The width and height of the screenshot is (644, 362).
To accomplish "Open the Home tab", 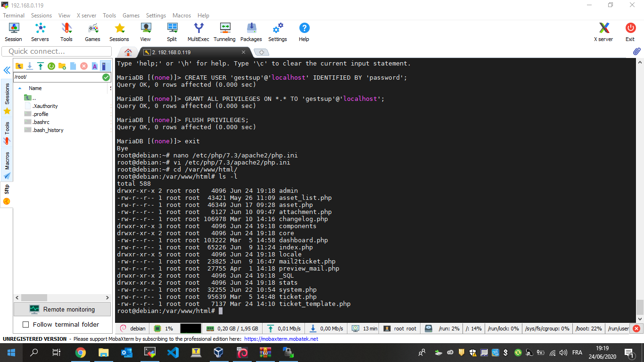I will [x=128, y=52].
